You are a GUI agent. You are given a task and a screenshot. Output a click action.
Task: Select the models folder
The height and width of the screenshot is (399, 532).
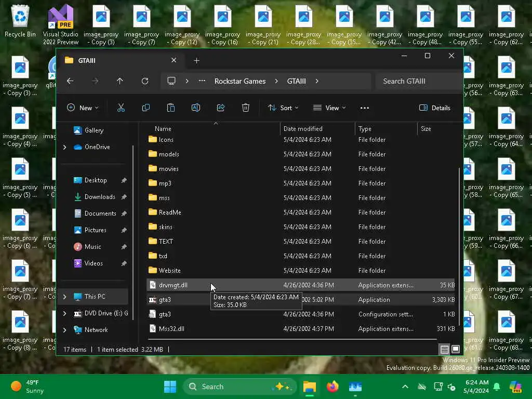coord(301,154)
